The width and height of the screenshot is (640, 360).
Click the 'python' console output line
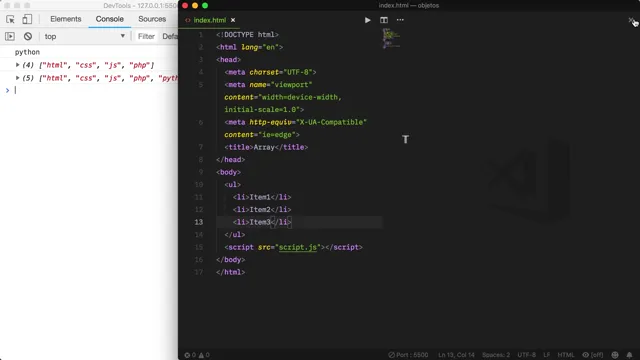[x=27, y=52]
